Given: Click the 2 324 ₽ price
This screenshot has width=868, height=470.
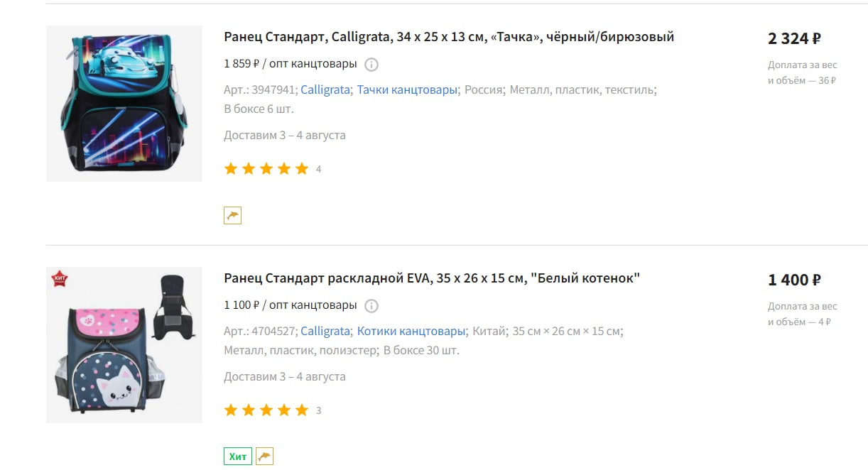Looking at the screenshot, I should (794, 38).
